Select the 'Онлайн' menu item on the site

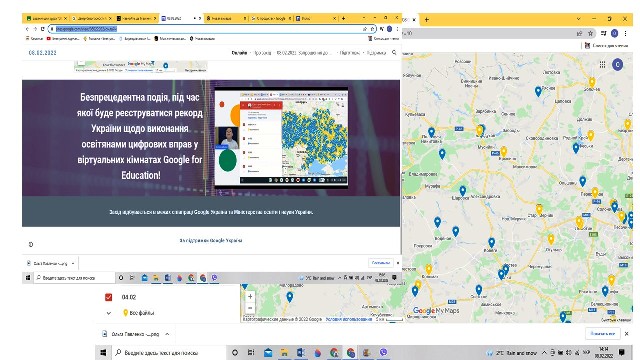(x=239, y=53)
